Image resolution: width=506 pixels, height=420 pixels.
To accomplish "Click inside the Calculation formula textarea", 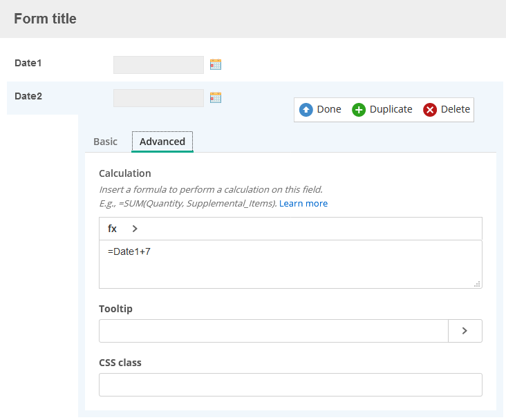I will [x=290, y=264].
